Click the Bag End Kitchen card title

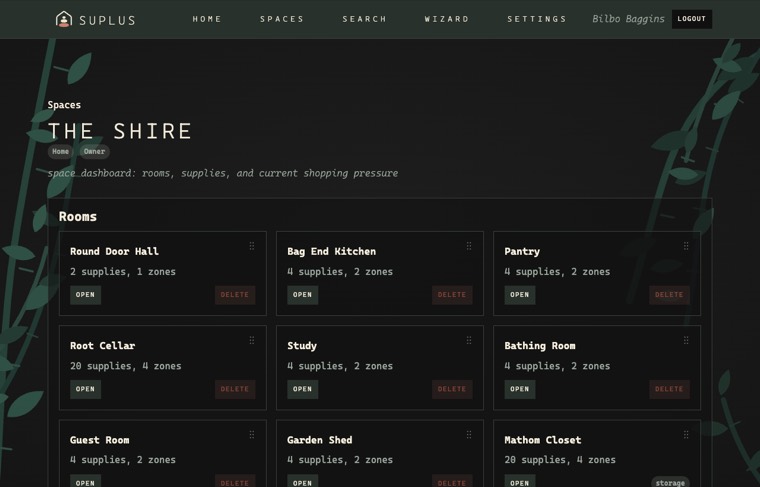click(x=331, y=251)
